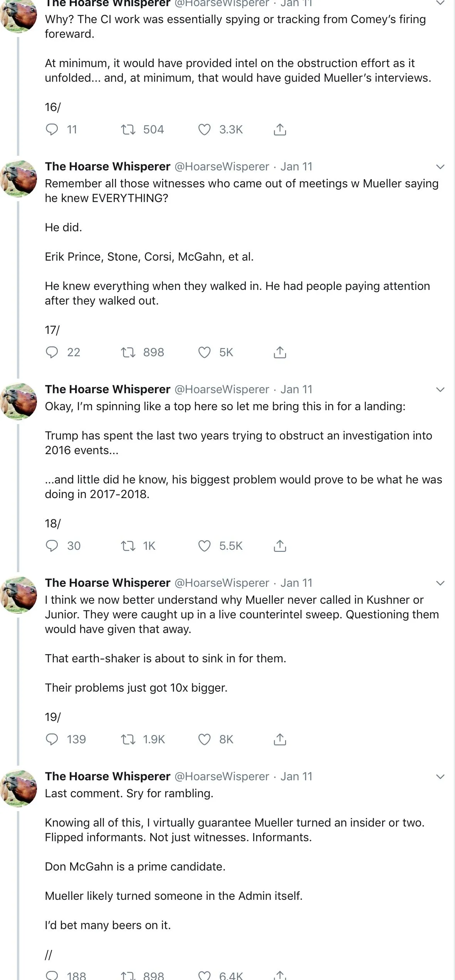This screenshot has height=980, width=455.
Task: Share the tweet numbered 18/
Action: (x=280, y=546)
